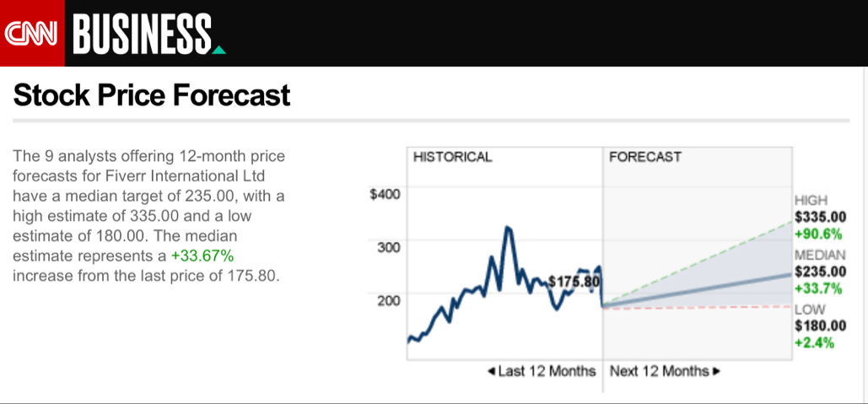Screen dimensions: 868x404
Task: Click the Last 12 Months label
Action: pyautogui.click(x=547, y=371)
